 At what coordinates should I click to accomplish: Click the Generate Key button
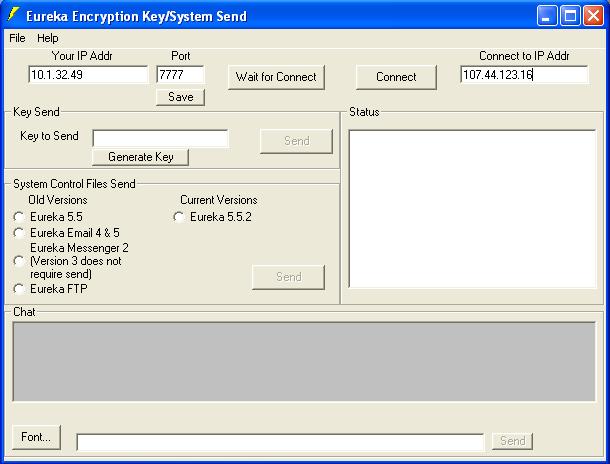tap(140, 157)
